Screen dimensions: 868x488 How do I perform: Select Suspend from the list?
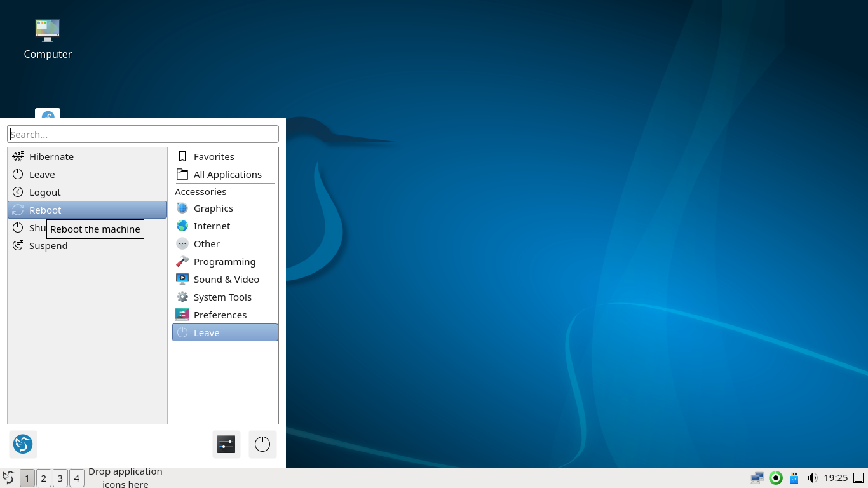click(87, 245)
